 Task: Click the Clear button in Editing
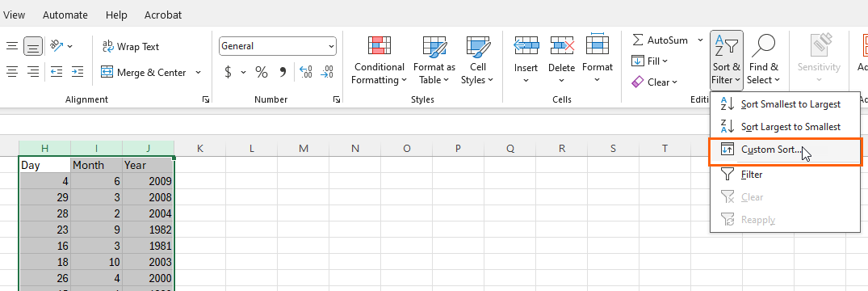point(654,82)
